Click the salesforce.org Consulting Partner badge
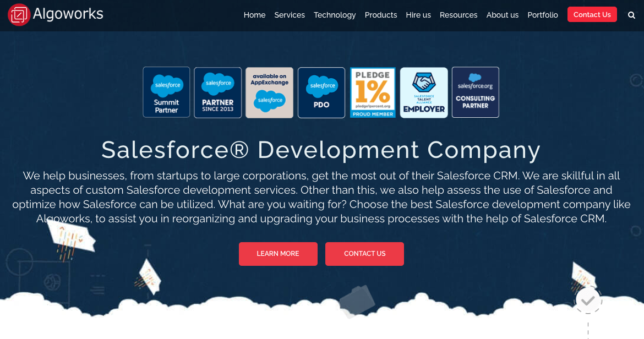The height and width of the screenshot is (339, 644). point(475,92)
